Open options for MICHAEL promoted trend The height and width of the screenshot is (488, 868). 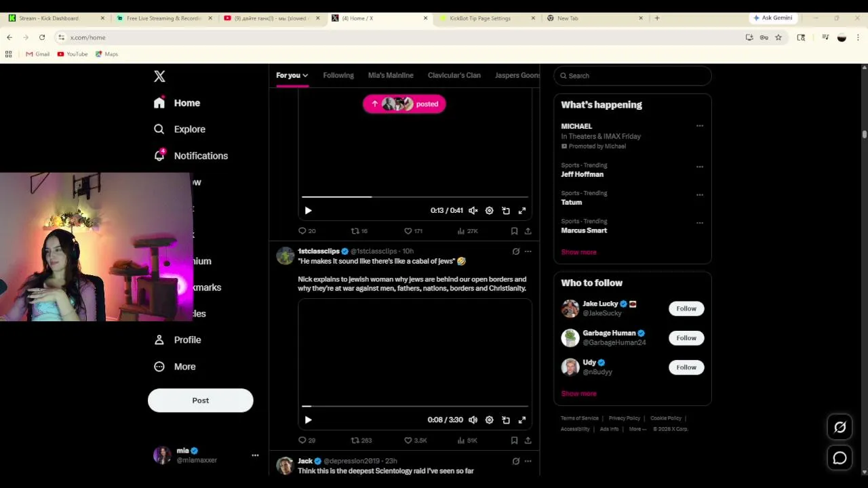coord(700,126)
